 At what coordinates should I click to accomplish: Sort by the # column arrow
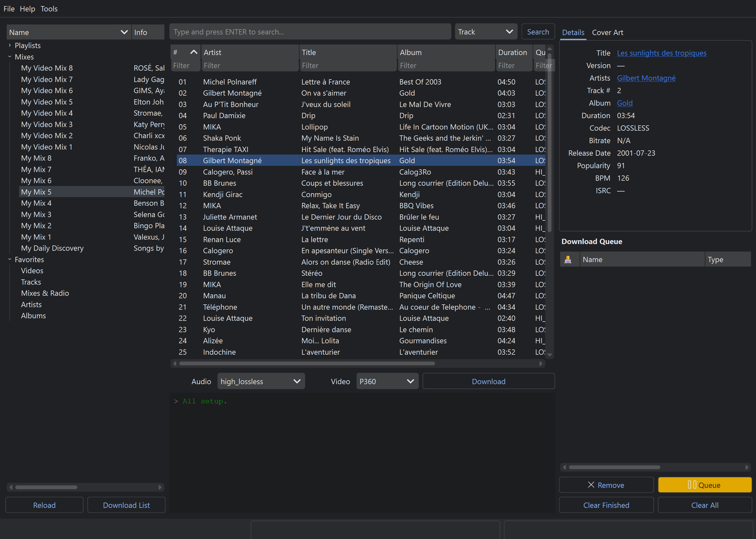pyautogui.click(x=194, y=52)
